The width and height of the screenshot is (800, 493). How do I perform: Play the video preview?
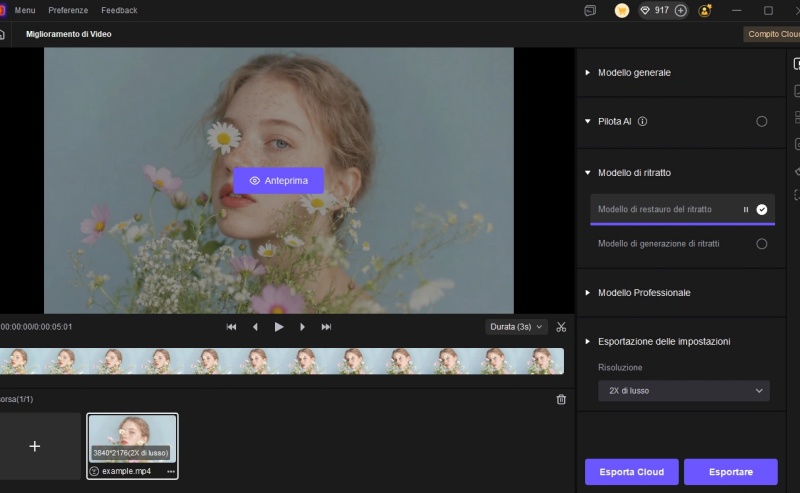(x=279, y=327)
